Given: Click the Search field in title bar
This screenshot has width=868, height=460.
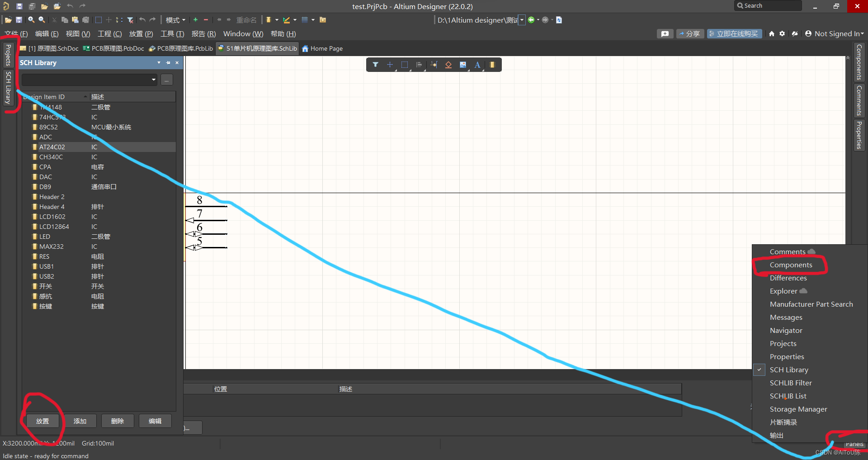Looking at the screenshot, I should pos(769,6).
